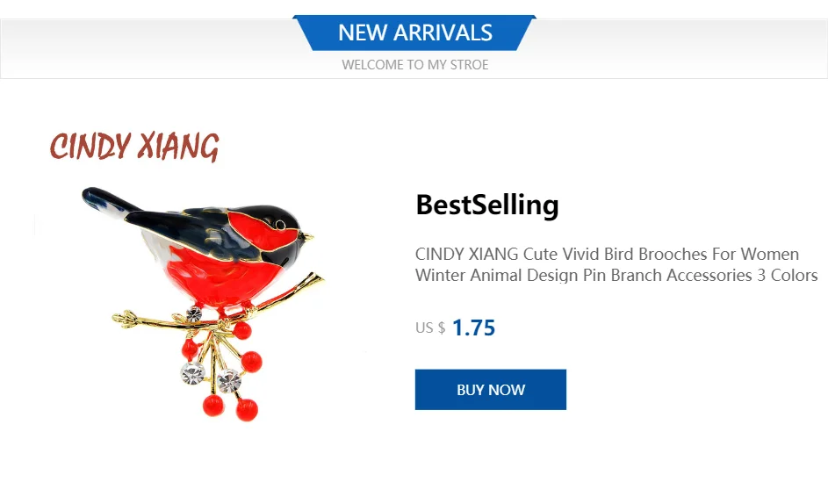Open the CINDY XIANG brooch product title link
This screenshot has height=504, width=828.
pyautogui.click(x=616, y=264)
